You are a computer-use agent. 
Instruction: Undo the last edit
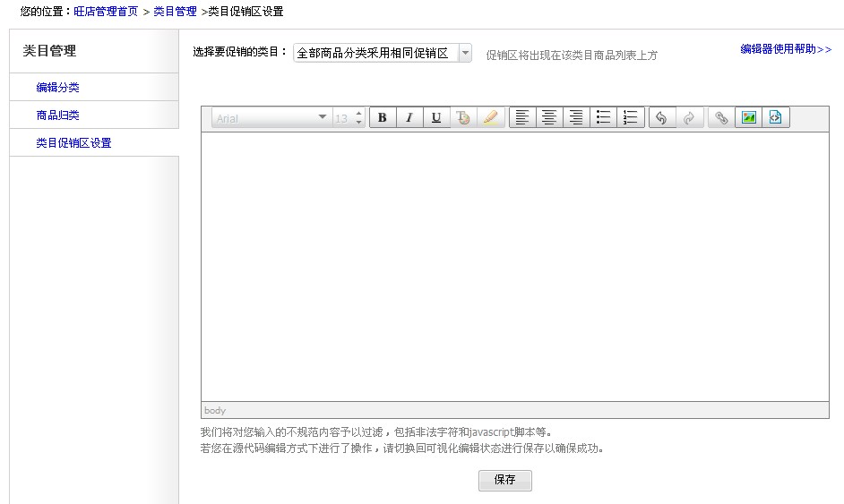pos(662,118)
